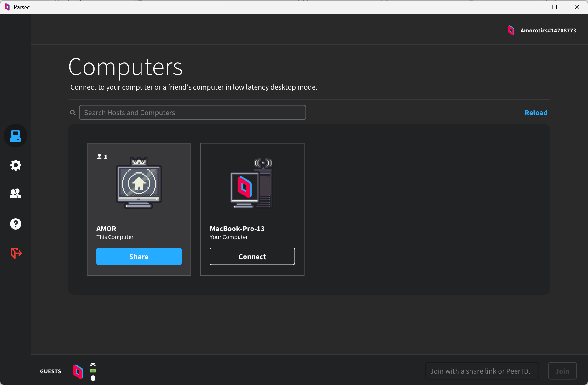Image resolution: width=588 pixels, height=385 pixels.
Task: Click the MacBook-Pro-13 computer thumbnail
Action: tap(252, 183)
